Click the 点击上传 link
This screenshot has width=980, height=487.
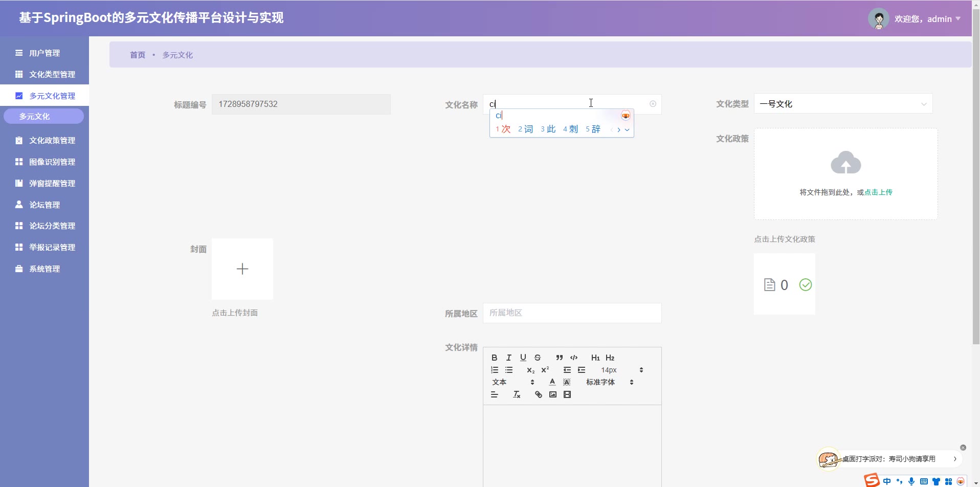tap(878, 192)
